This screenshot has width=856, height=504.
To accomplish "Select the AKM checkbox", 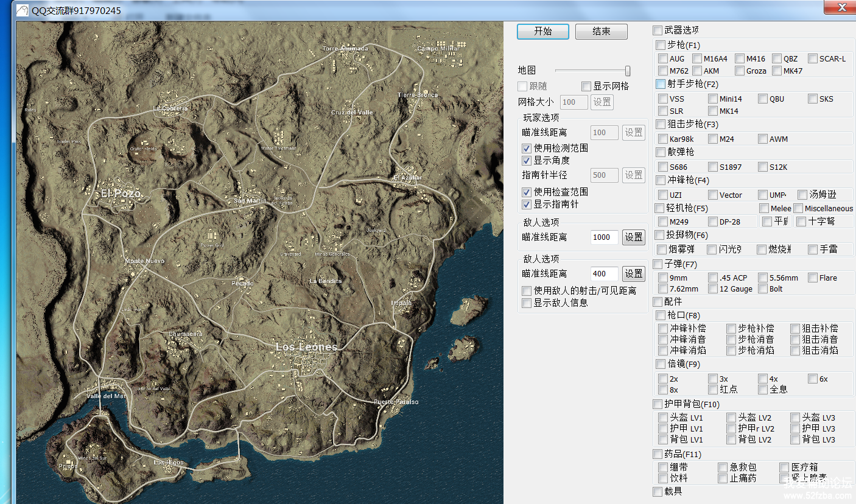I will point(697,71).
